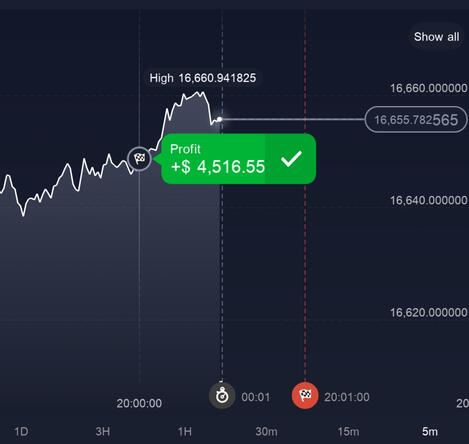Screen dimensions: 469x444
Task: Select the 3H timeframe
Action: [x=103, y=432]
